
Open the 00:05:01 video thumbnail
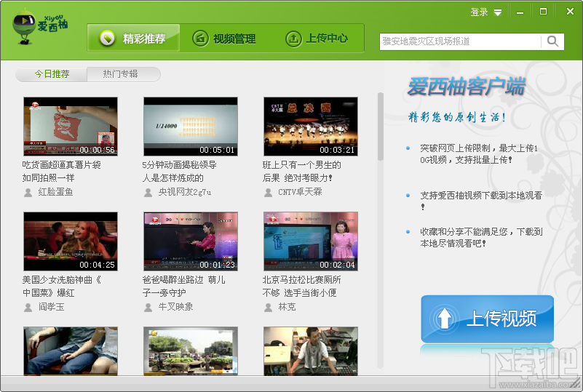(191, 127)
